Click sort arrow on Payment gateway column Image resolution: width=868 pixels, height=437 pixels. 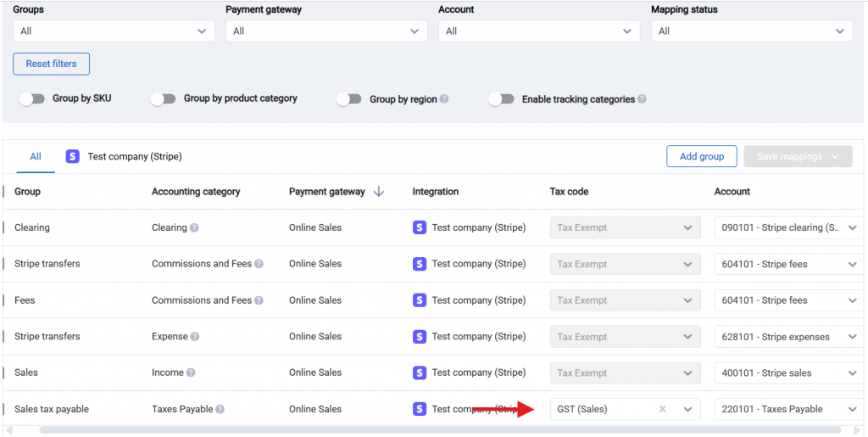point(378,192)
